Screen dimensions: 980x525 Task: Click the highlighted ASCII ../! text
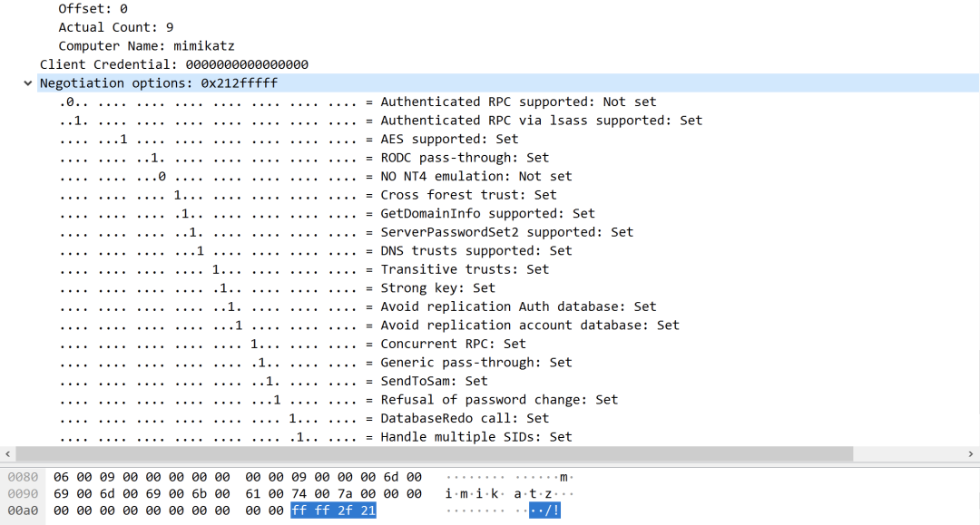point(544,510)
